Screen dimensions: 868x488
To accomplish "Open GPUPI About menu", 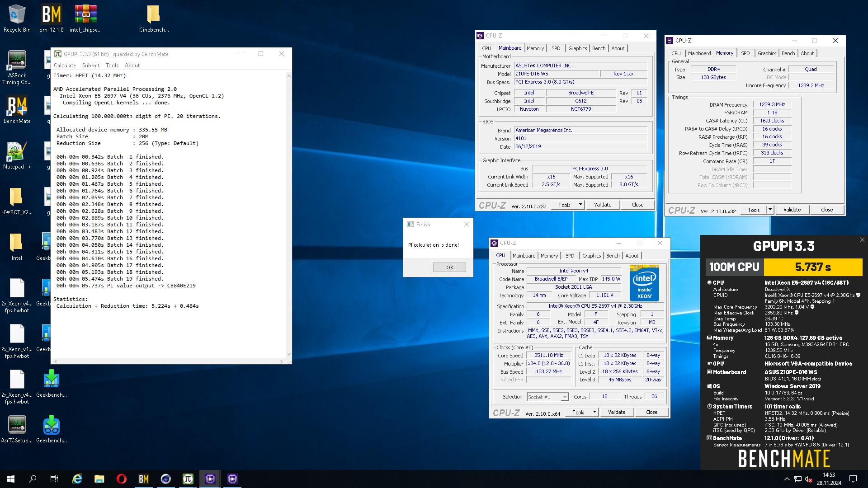I will 132,66.
